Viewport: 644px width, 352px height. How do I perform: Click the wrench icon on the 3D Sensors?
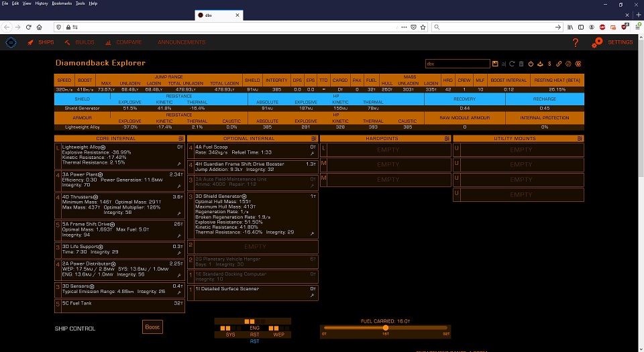(179, 292)
